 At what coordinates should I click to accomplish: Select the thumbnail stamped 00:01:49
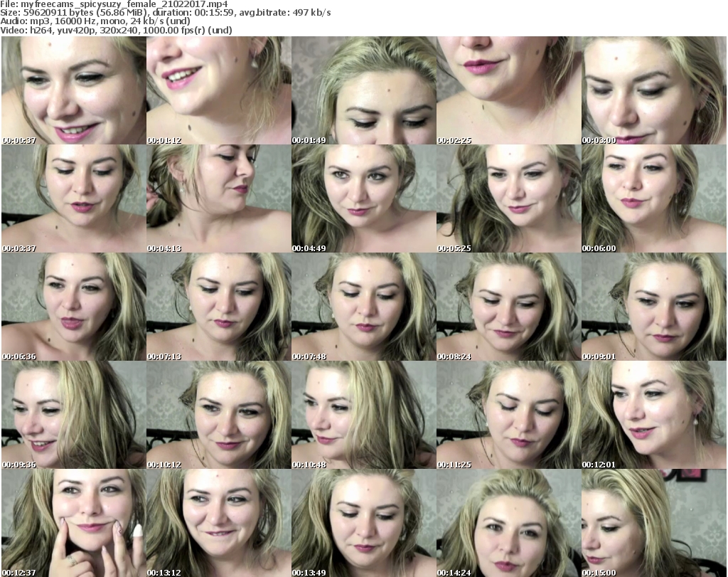(364, 90)
